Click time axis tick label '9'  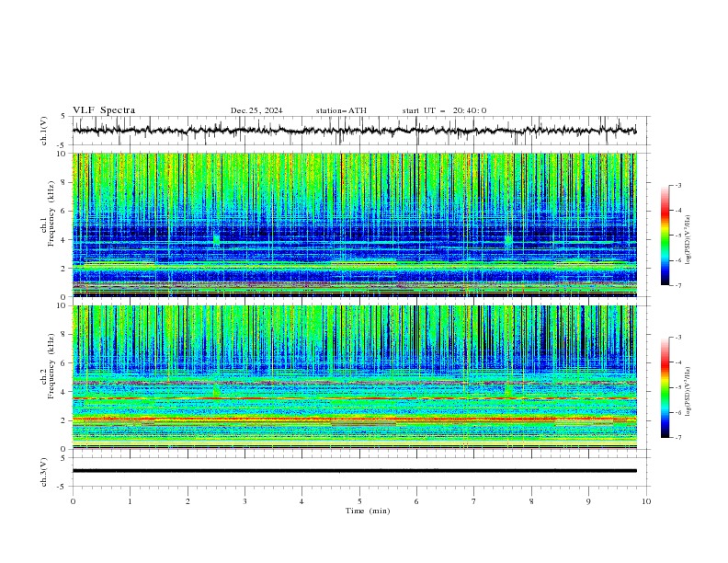click(588, 501)
